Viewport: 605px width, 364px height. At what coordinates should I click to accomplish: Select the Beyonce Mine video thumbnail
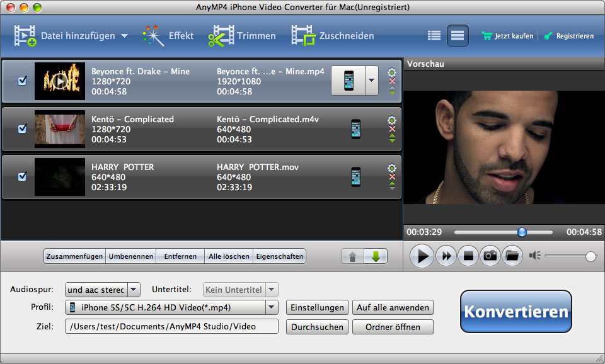click(x=60, y=81)
